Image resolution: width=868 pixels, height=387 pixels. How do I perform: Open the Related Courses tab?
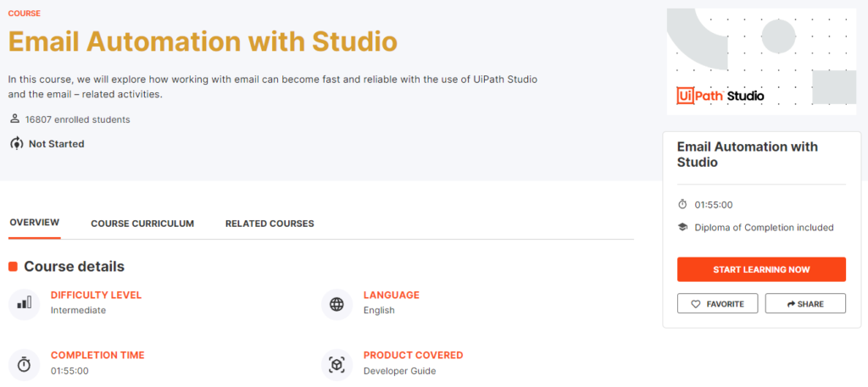click(270, 224)
